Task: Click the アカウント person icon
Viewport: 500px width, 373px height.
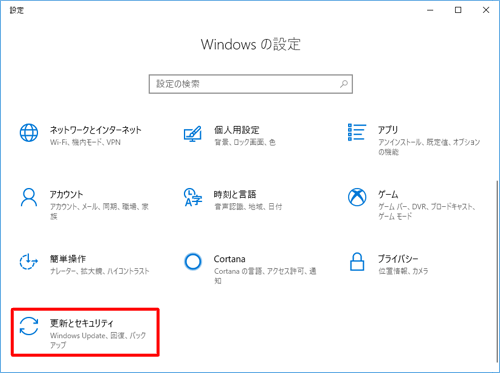Action: point(29,197)
